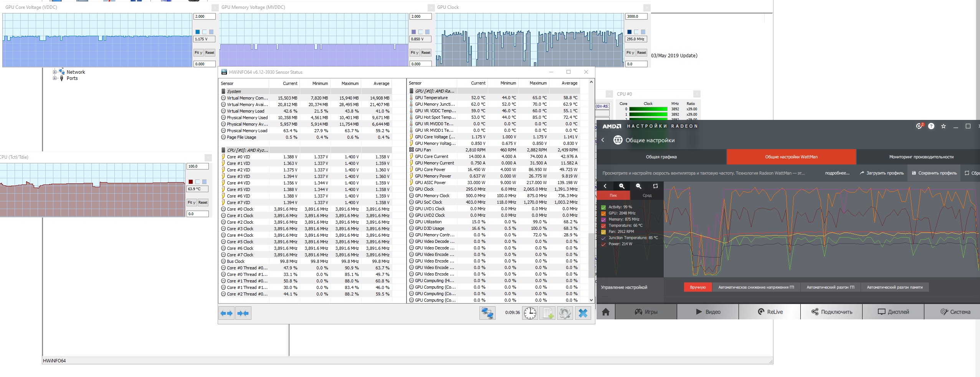The height and width of the screenshot is (377, 980).
Task: Zoom in on the WattMan graph
Action: click(622, 186)
